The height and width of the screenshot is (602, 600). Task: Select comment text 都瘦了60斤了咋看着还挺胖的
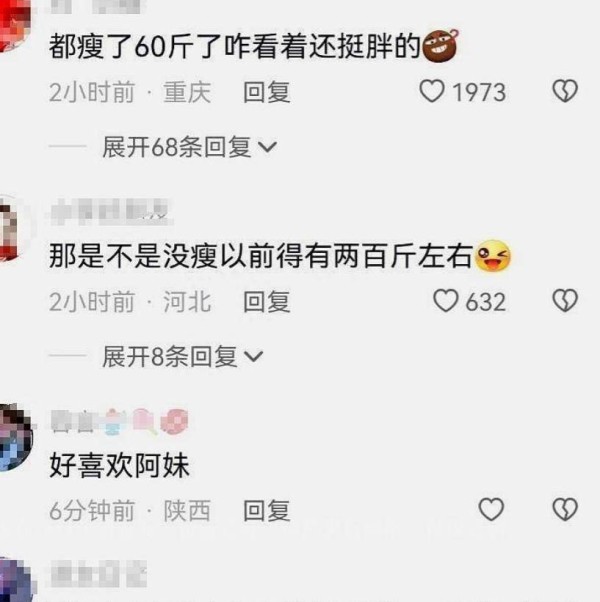click(x=235, y=48)
